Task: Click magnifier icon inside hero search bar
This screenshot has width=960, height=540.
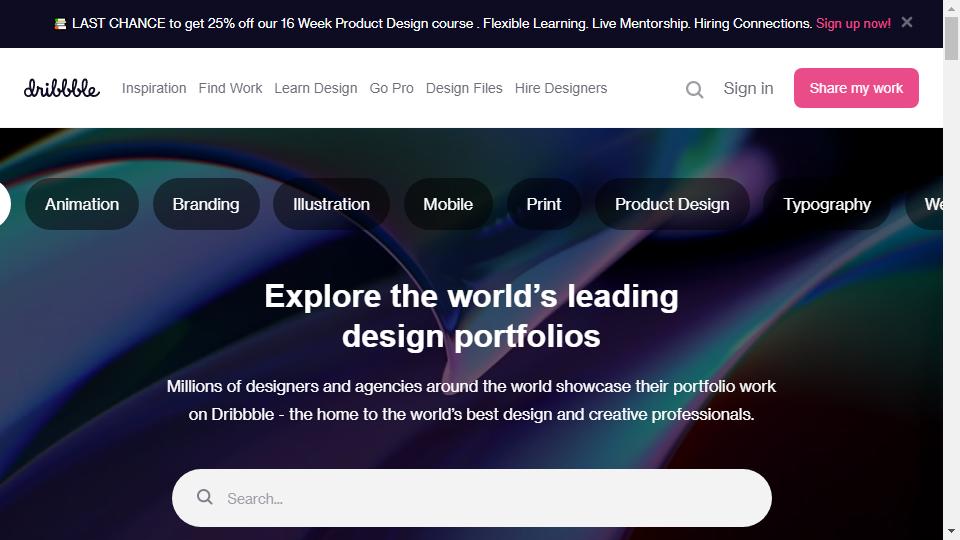Action: [x=204, y=497]
